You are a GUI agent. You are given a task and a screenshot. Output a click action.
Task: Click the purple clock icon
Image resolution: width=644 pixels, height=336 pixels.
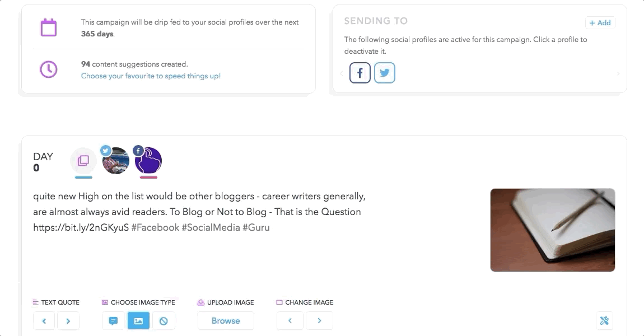pyautogui.click(x=49, y=69)
